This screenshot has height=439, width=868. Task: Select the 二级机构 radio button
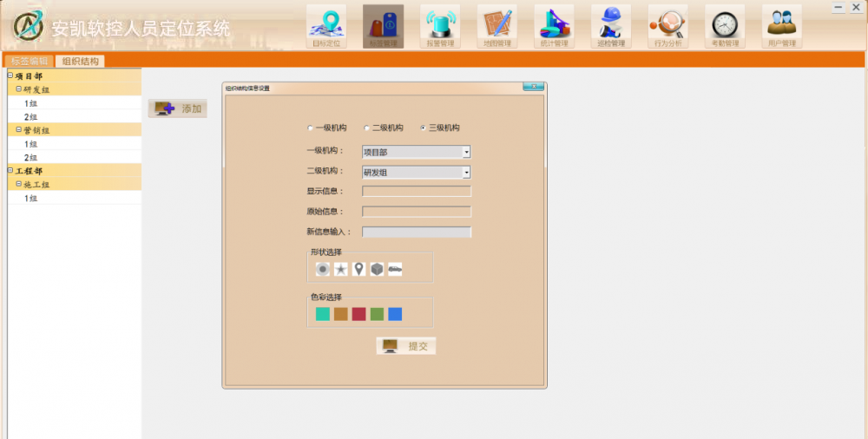[x=367, y=128]
